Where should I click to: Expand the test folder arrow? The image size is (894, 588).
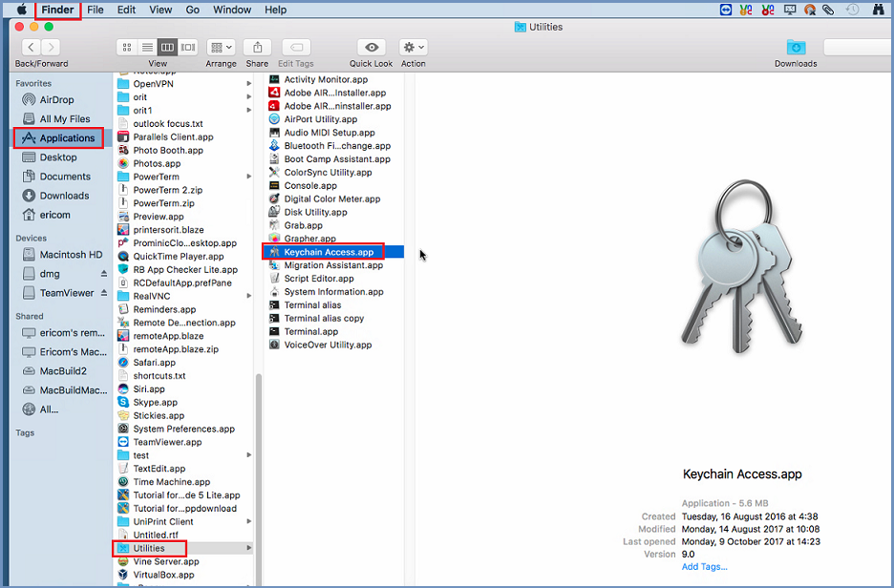(x=248, y=454)
